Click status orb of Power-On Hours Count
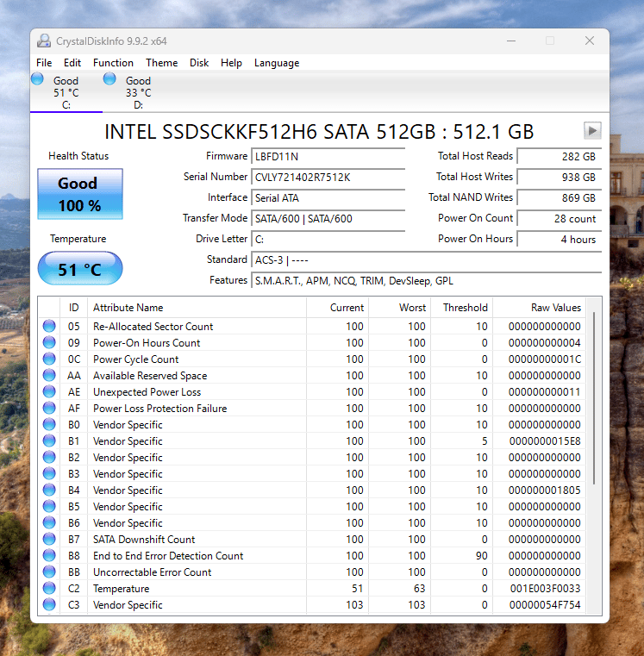 [49, 342]
